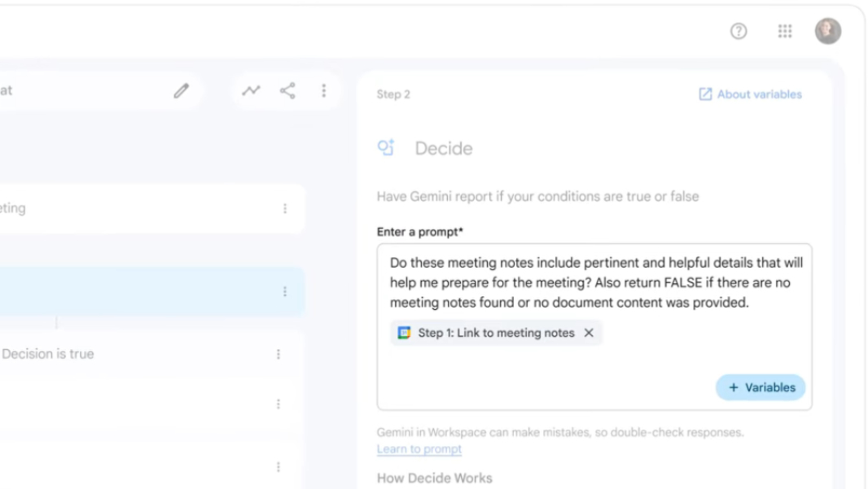The height and width of the screenshot is (489, 868).
Task: Click the Gemini sparkle icon beside Decide
Action: (386, 148)
